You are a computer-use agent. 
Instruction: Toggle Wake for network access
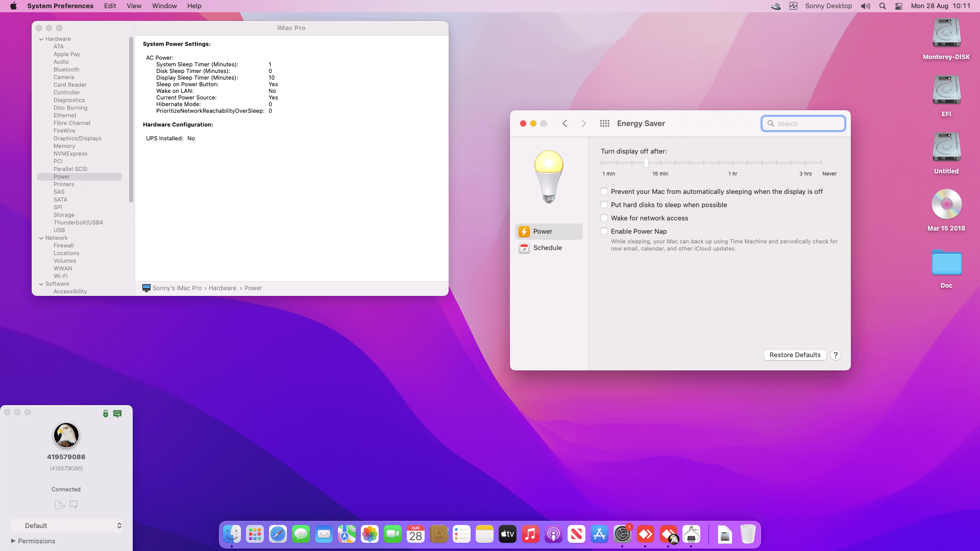(604, 218)
